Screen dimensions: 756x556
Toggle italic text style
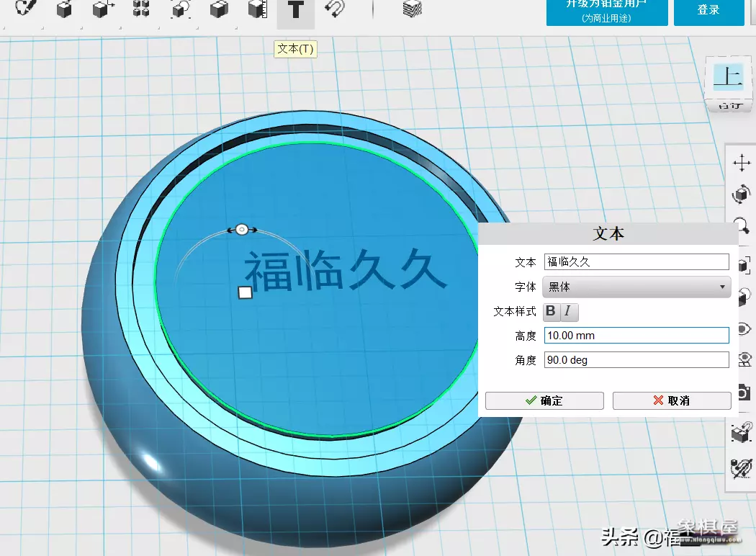click(x=568, y=311)
